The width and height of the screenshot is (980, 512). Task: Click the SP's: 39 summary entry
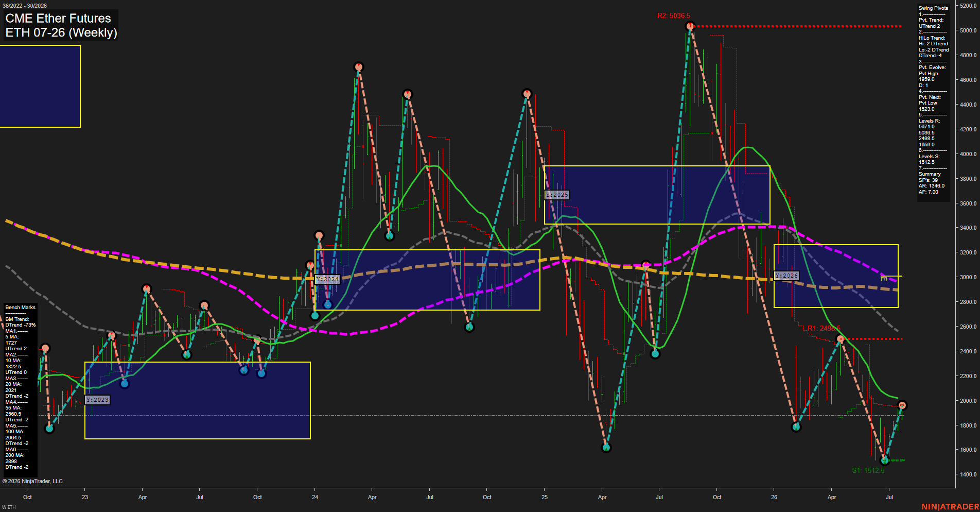point(928,180)
